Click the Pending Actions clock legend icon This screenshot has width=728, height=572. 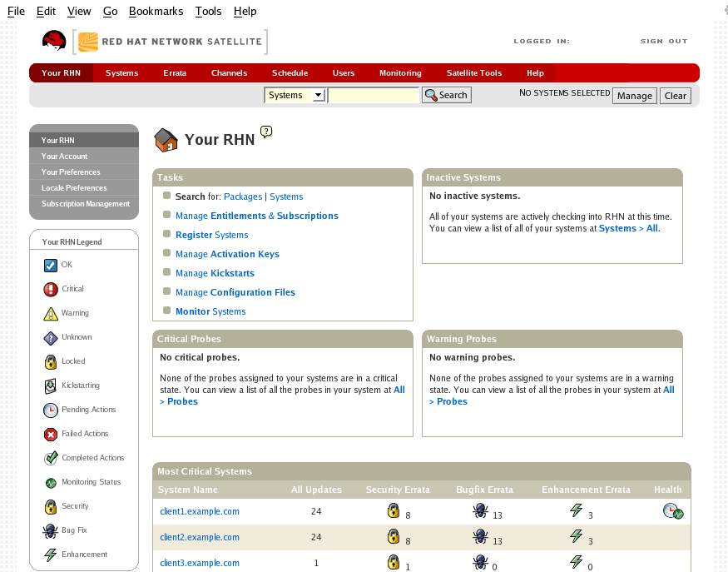[51, 410]
